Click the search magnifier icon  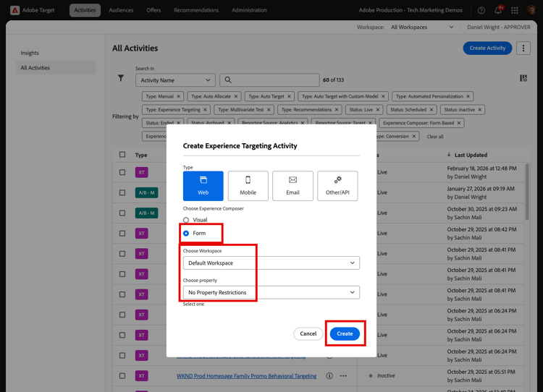pyautogui.click(x=228, y=80)
